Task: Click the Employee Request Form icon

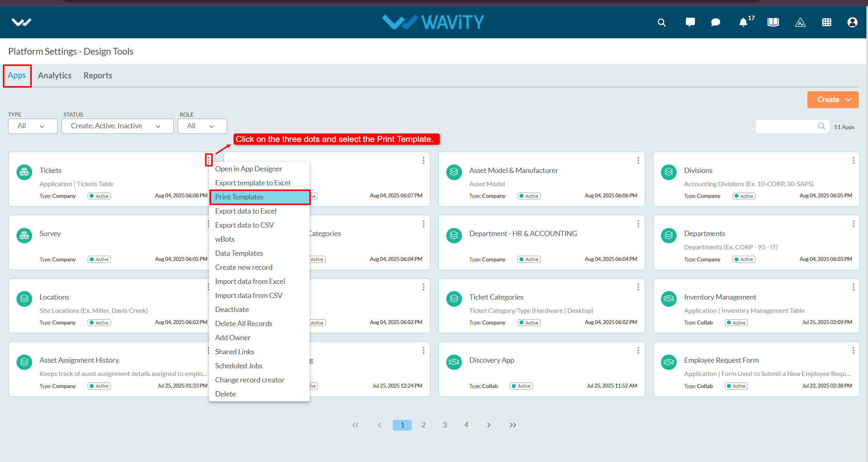Action: click(669, 362)
